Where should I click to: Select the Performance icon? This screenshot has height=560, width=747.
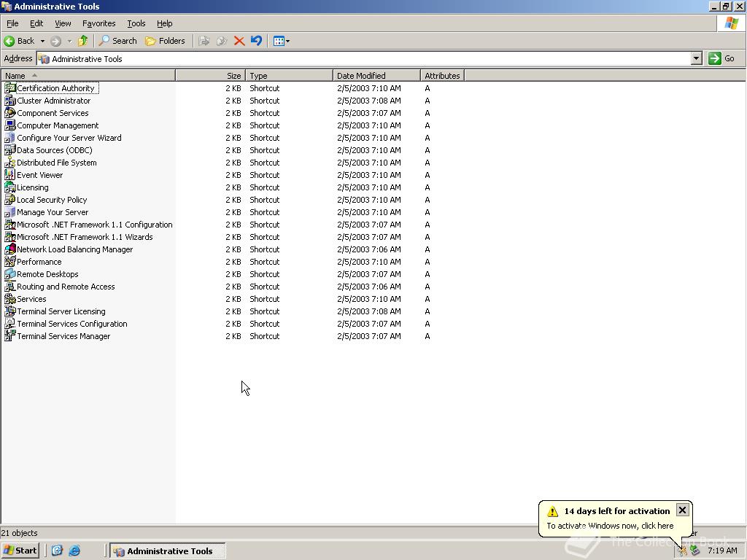(x=9, y=262)
